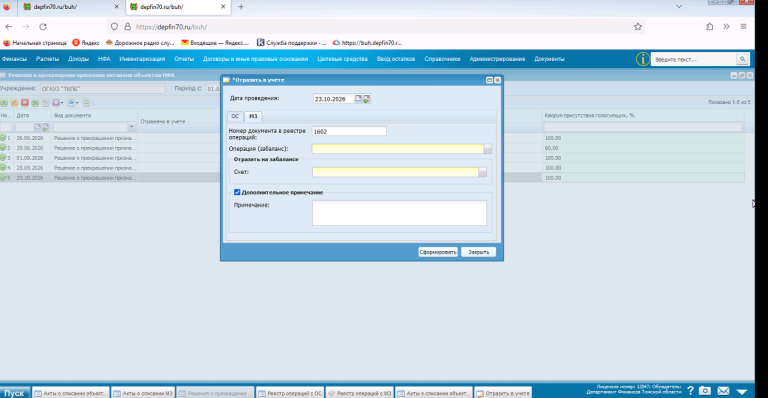
Task: Open the Расчеты menu
Action: pyautogui.click(x=47, y=59)
